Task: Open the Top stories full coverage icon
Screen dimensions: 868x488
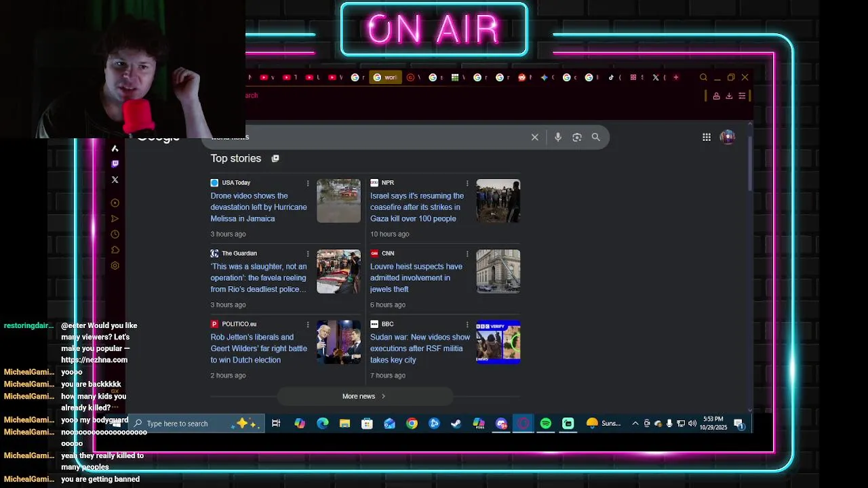Action: (x=275, y=159)
